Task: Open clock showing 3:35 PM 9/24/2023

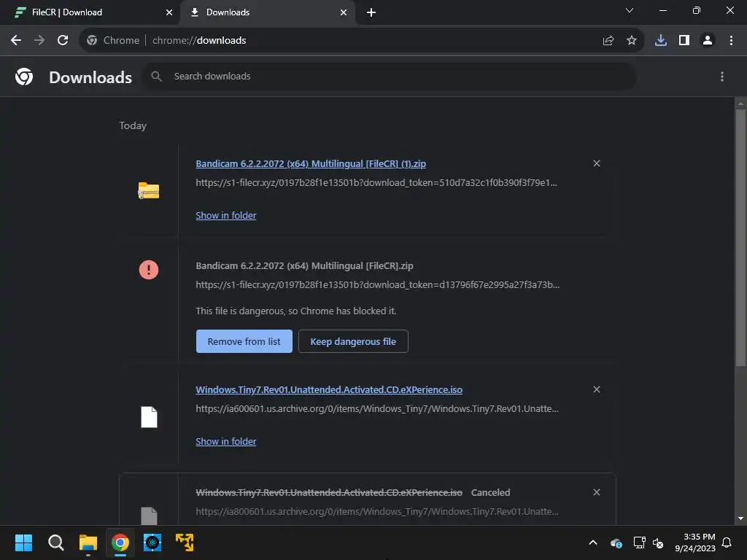Action: click(695, 542)
